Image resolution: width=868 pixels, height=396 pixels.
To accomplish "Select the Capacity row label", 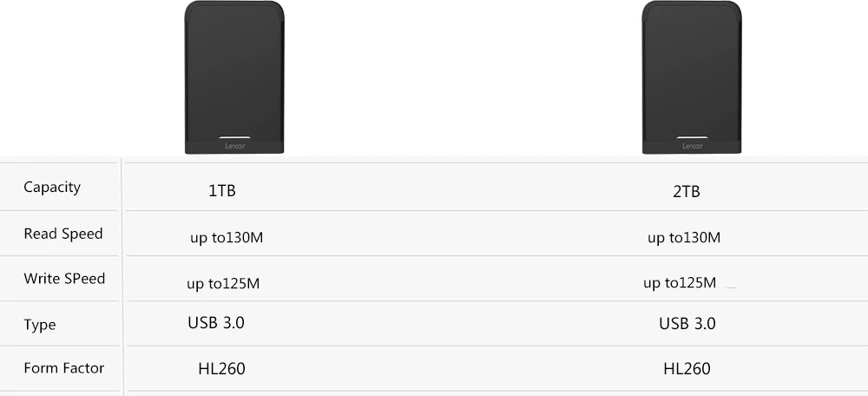I will pyautogui.click(x=52, y=188).
